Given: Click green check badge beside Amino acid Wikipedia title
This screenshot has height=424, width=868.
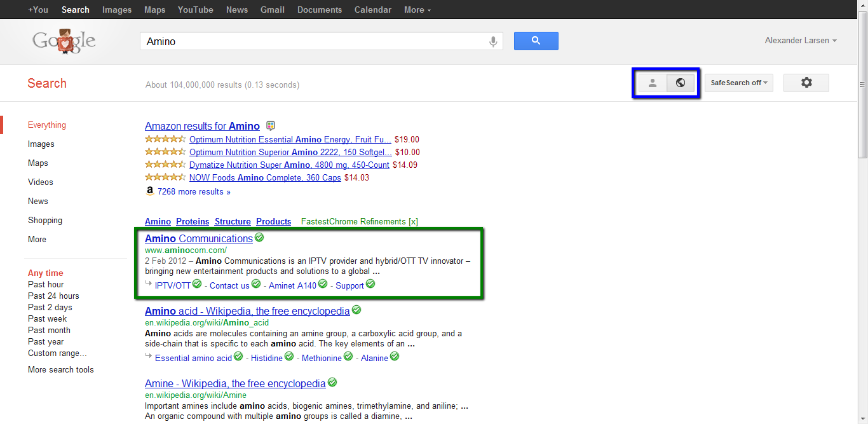Looking at the screenshot, I should pyautogui.click(x=356, y=310).
